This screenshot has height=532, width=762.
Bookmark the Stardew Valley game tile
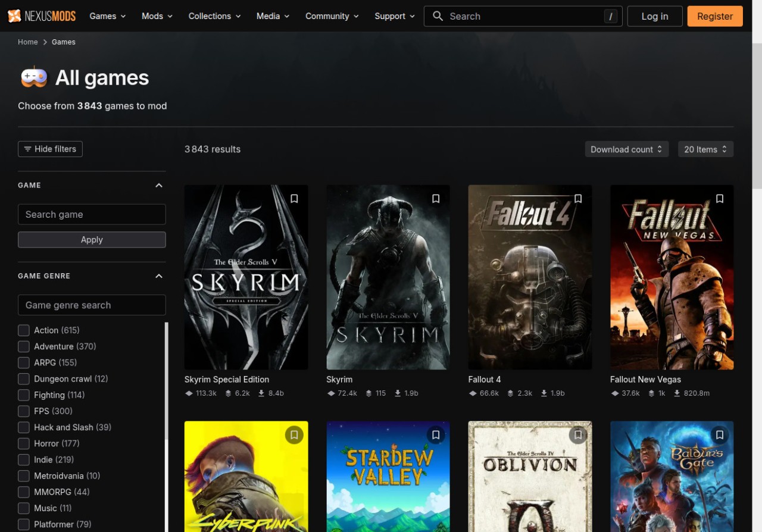point(436,435)
